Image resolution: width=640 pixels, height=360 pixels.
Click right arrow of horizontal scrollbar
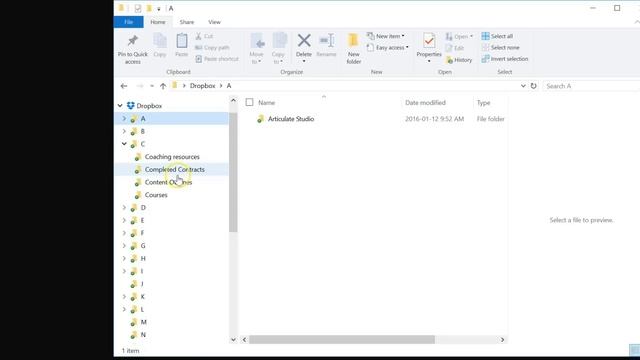502,340
